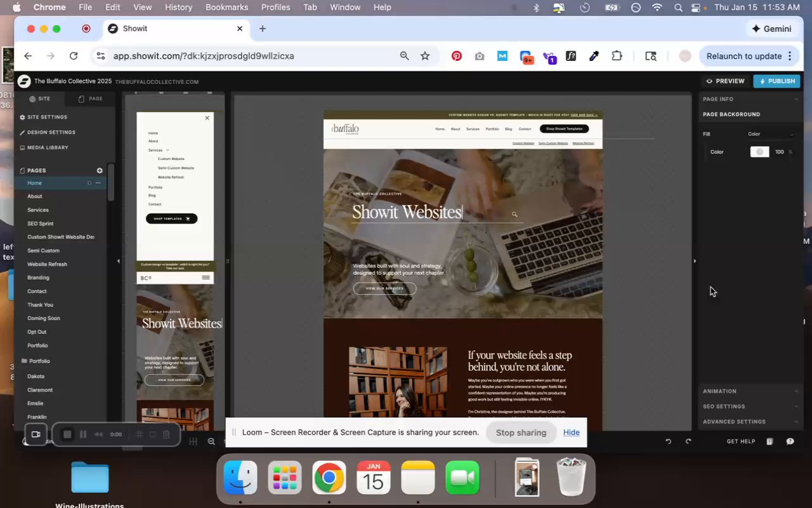Screen dimensions: 812x508
Task: Expand the Page Info section
Action: point(750,99)
